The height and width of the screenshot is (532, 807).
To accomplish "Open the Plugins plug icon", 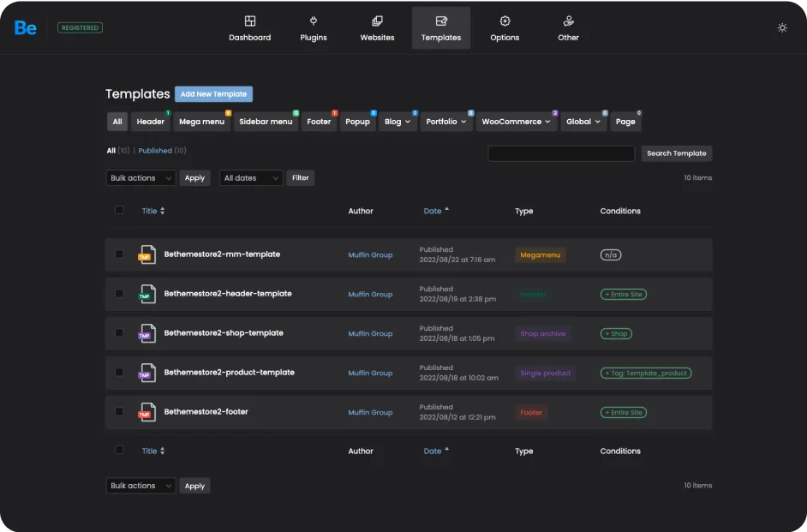I will coord(314,21).
